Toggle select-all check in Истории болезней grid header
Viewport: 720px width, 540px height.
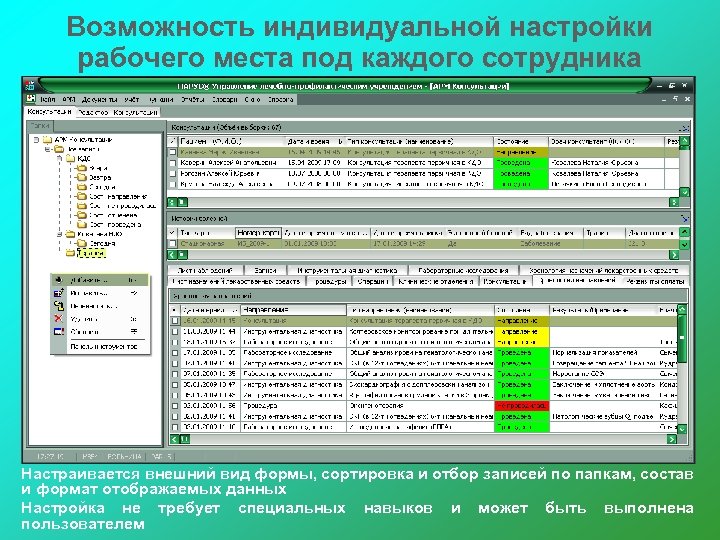pyautogui.click(x=173, y=233)
